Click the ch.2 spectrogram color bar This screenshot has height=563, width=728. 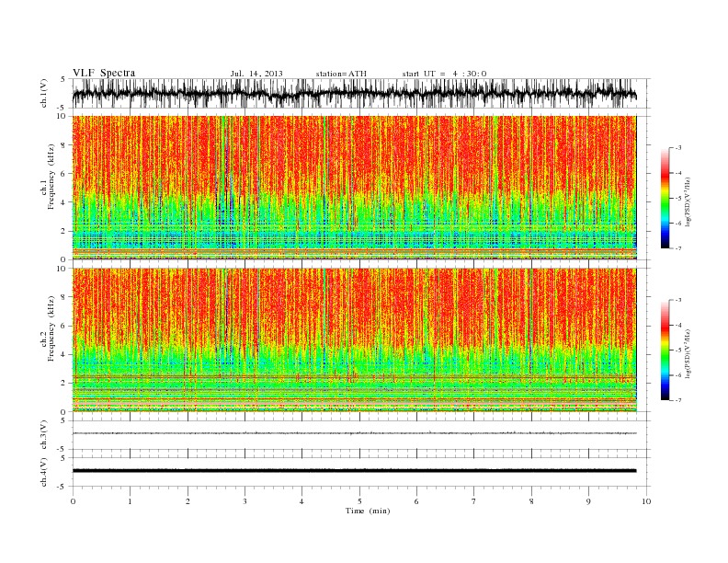(665, 350)
